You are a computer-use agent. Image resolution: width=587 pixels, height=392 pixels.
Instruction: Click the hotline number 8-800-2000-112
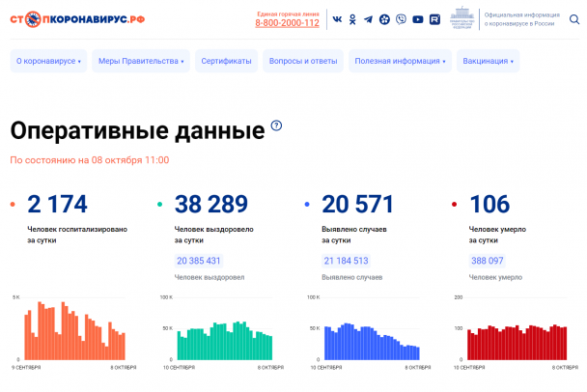(287, 23)
